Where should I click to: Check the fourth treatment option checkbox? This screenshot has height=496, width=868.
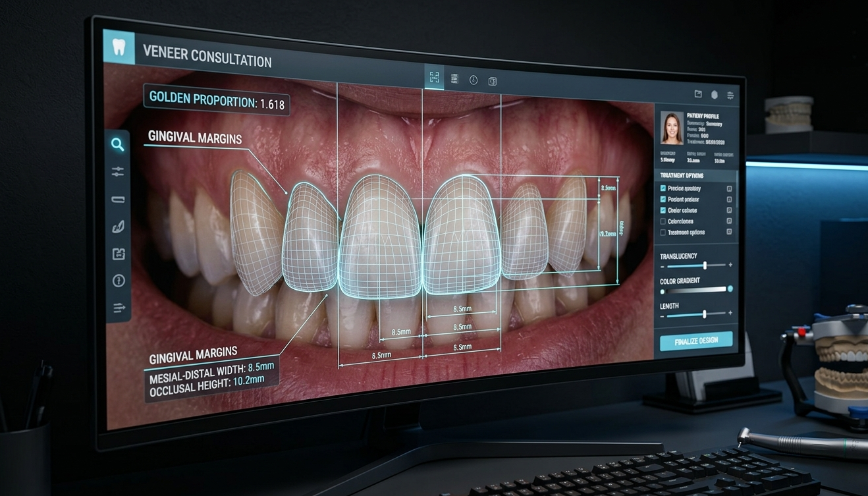click(x=663, y=221)
